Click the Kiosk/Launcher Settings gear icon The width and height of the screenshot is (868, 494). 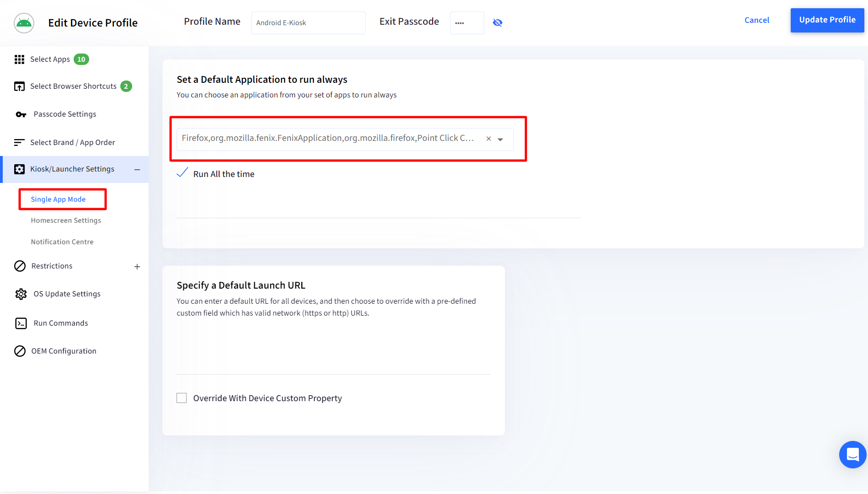[19, 169]
